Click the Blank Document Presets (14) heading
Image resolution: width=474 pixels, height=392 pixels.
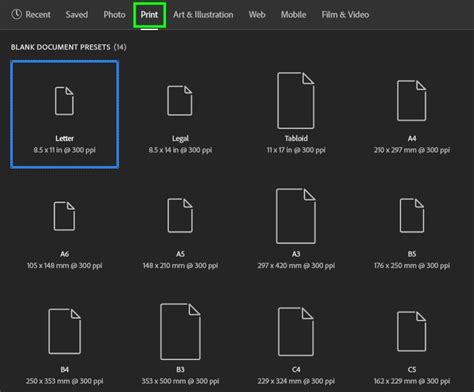[68, 47]
